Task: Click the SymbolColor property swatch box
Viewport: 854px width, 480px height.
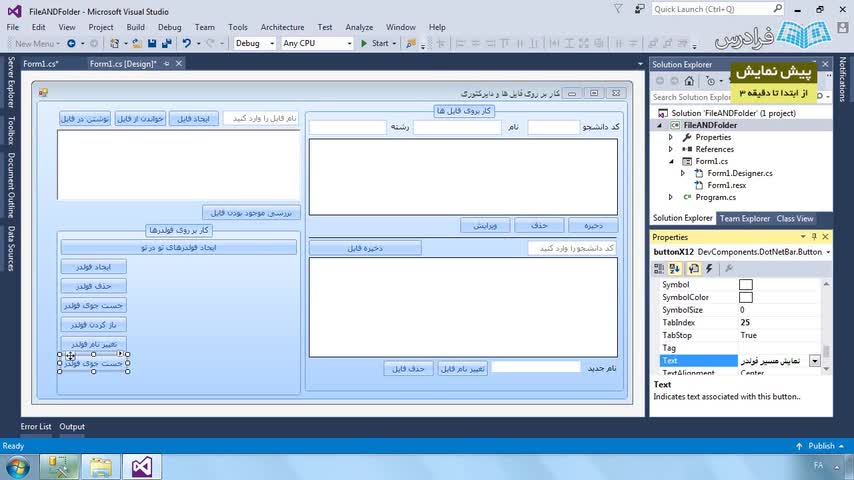Action: click(746, 297)
